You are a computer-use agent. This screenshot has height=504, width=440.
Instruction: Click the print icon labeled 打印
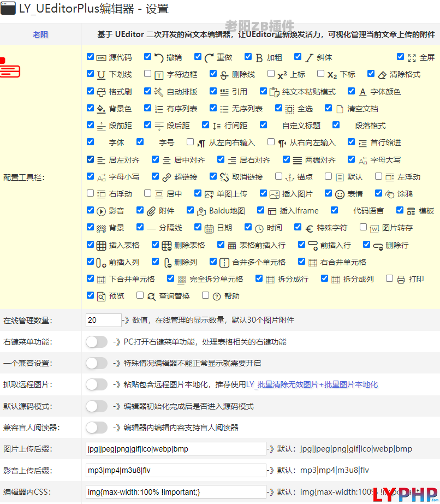point(401,279)
